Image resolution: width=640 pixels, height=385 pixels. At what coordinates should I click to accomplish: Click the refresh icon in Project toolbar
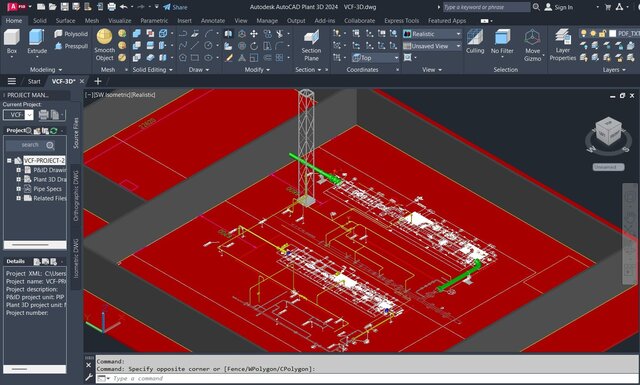[53, 131]
